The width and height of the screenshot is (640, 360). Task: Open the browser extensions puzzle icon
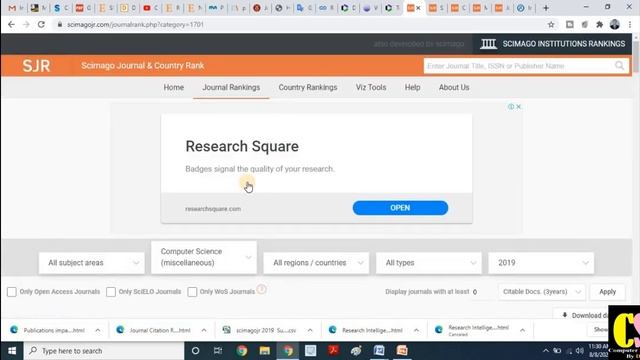[599, 24]
